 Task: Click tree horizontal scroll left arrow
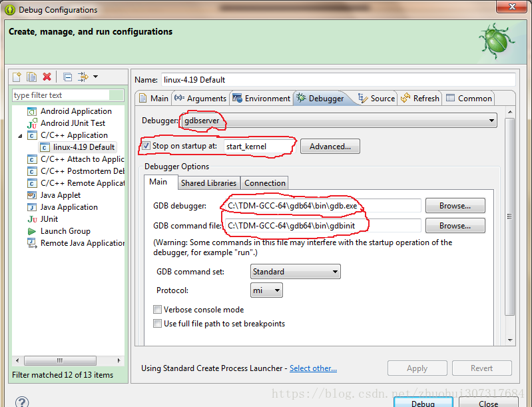click(x=17, y=360)
